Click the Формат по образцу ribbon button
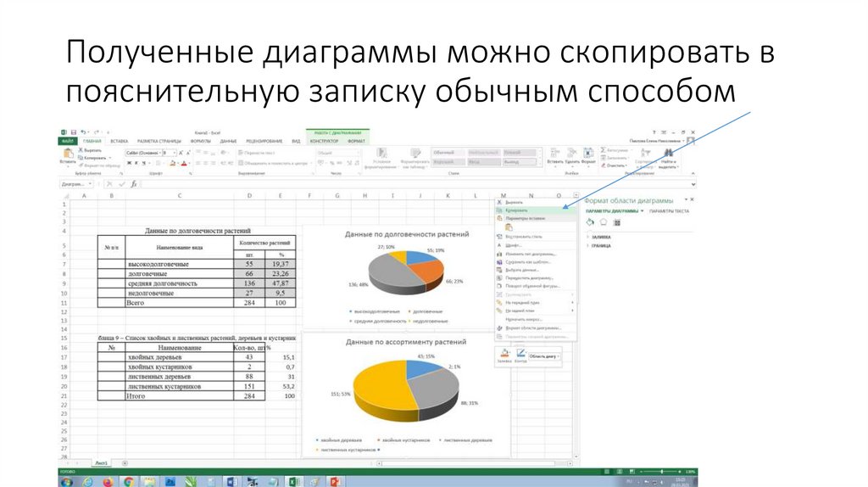Image resolution: width=868 pixels, height=487 pixels. coord(99,165)
